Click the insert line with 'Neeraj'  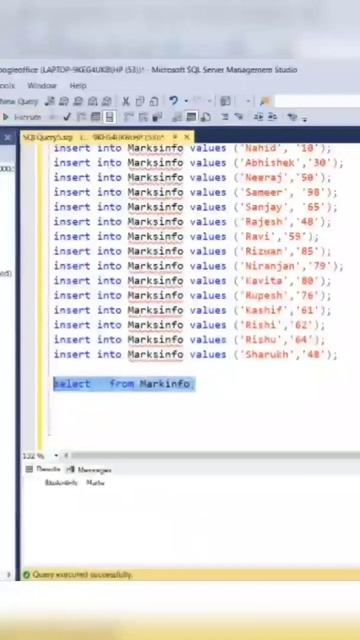193,177
